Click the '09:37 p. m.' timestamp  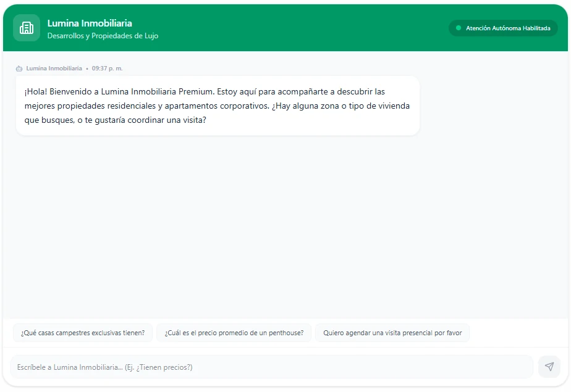[107, 69]
